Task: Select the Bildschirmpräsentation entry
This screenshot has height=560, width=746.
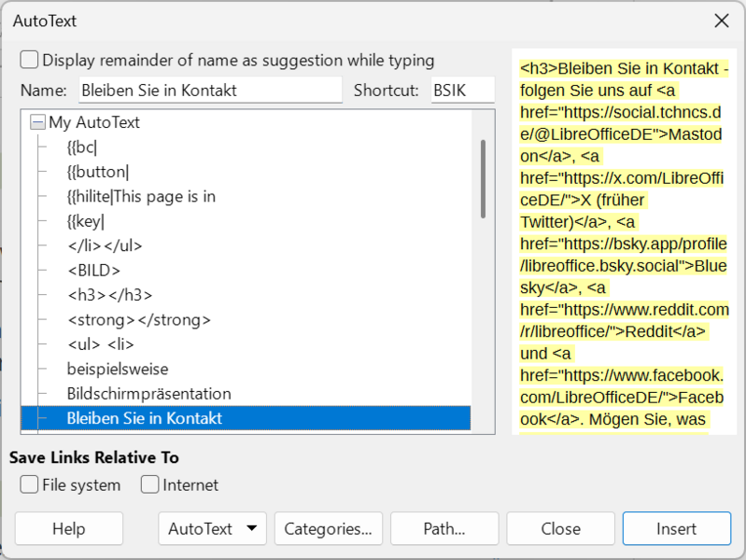Action: pyautogui.click(x=148, y=394)
